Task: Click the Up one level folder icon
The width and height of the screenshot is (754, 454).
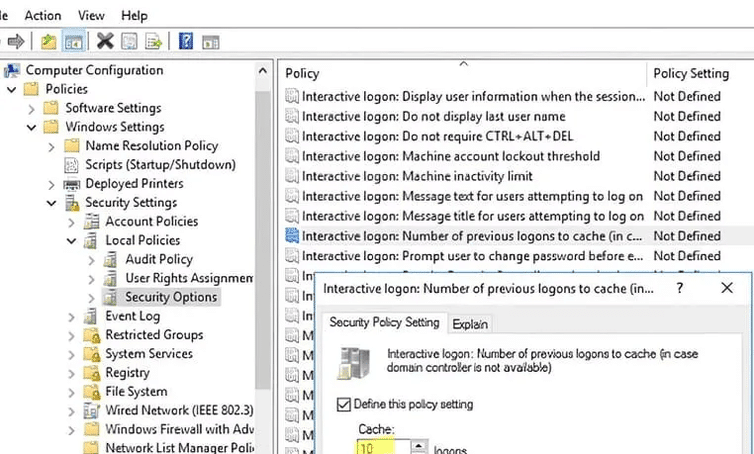Action: pyautogui.click(x=48, y=41)
